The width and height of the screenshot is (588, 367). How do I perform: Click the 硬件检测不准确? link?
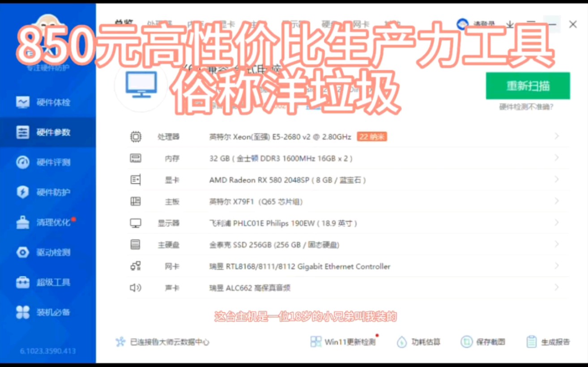point(526,107)
